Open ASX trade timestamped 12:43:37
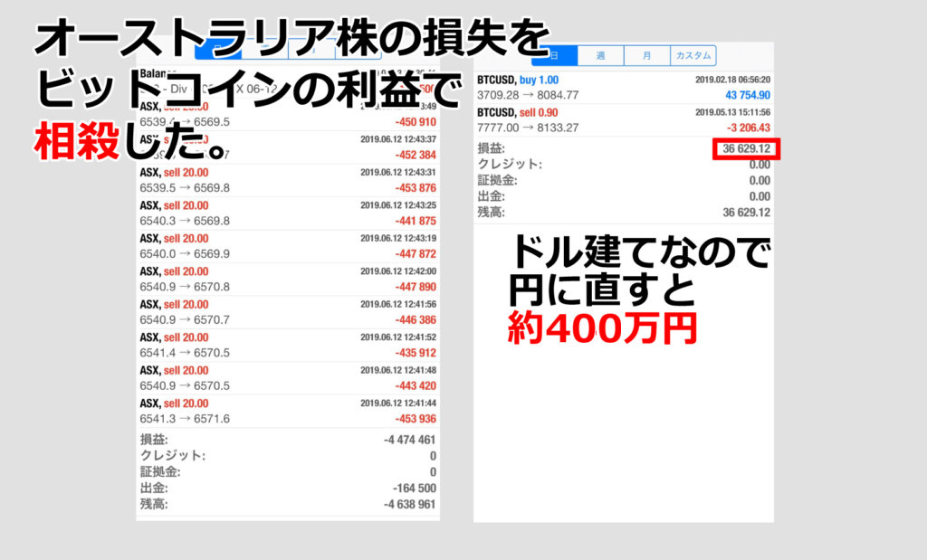The height and width of the screenshot is (560, 927). [x=288, y=147]
